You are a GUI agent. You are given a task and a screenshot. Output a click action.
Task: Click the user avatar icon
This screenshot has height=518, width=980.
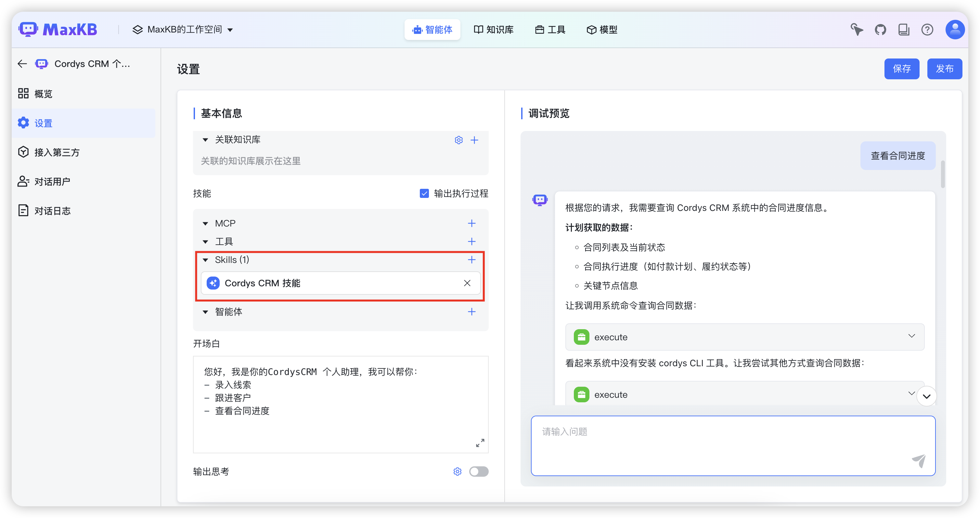click(955, 30)
